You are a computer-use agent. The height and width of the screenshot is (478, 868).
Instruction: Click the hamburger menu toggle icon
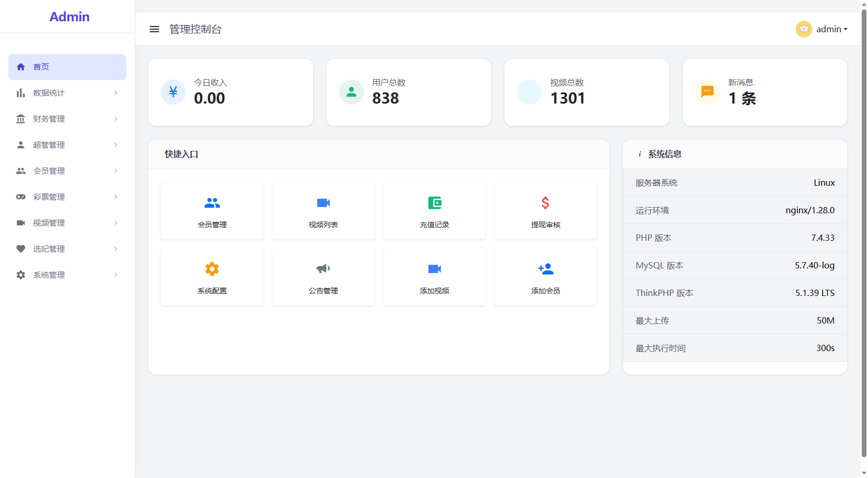[154, 29]
